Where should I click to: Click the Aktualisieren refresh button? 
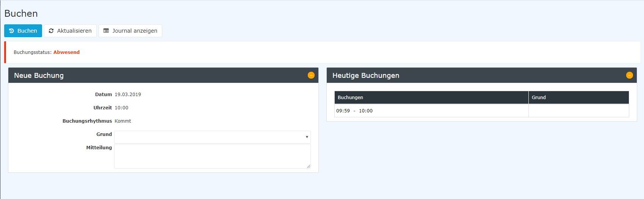pyautogui.click(x=70, y=31)
